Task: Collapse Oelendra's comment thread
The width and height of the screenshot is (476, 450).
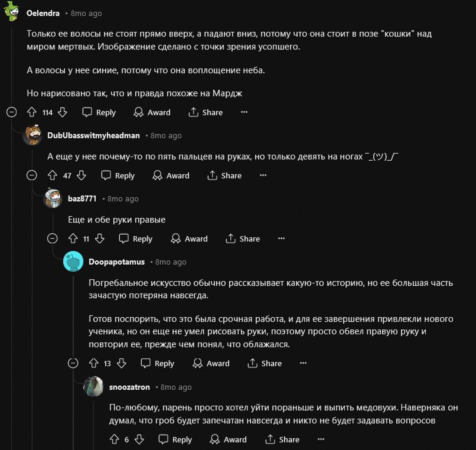Action: pyautogui.click(x=11, y=112)
